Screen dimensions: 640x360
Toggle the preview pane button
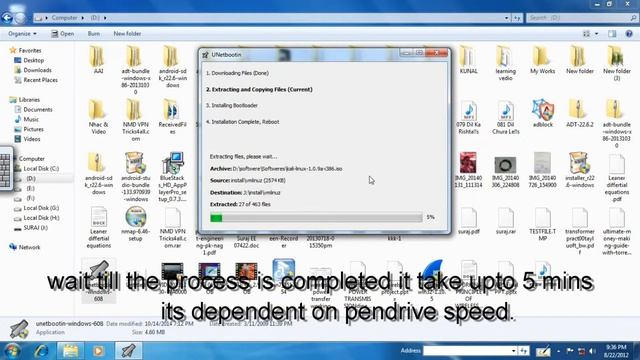612,34
